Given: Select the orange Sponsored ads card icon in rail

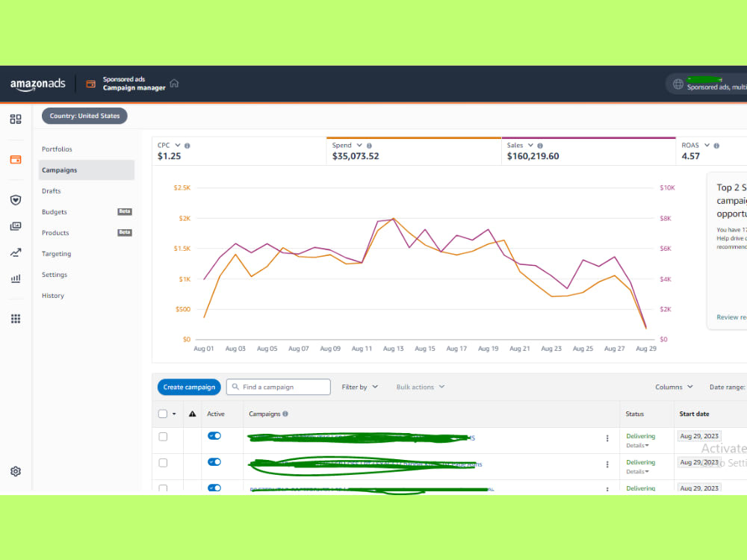Looking at the screenshot, I should [x=16, y=160].
